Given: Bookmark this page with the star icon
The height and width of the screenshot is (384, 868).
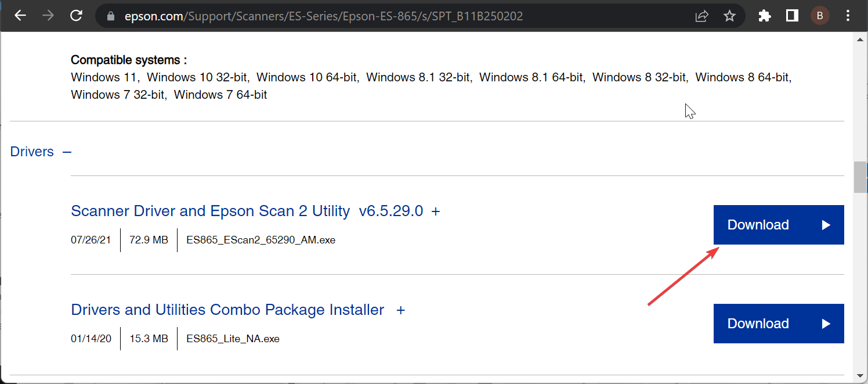Looking at the screenshot, I should 729,16.
